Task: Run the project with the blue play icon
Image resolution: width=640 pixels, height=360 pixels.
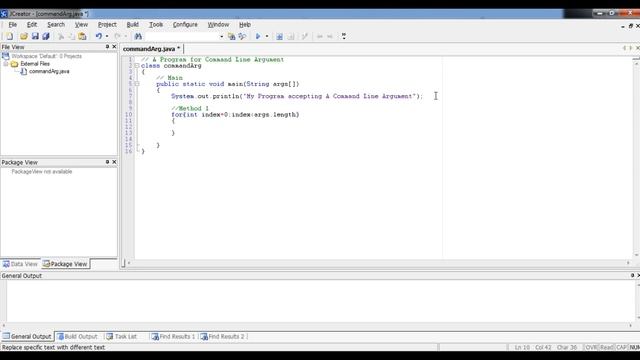Action: pyautogui.click(x=258, y=36)
